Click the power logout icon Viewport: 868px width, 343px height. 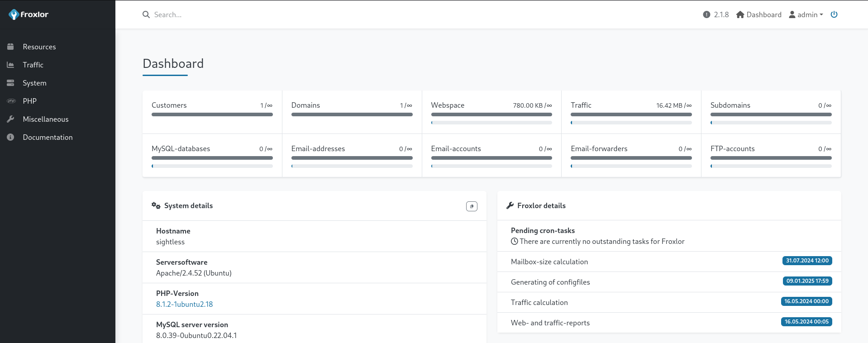point(834,14)
